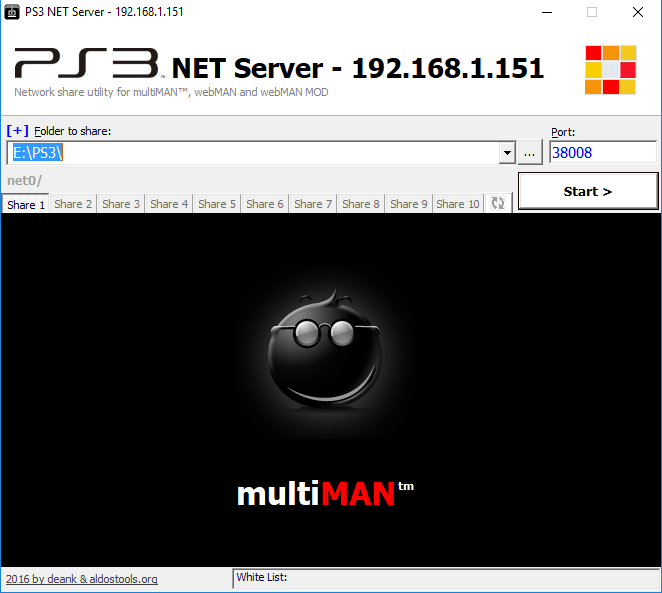Open the Share 4 tab

pyautogui.click(x=169, y=204)
